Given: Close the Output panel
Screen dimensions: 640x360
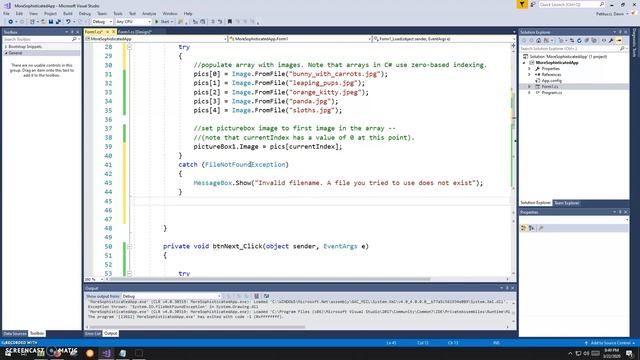Looking at the screenshot, I should click(x=513, y=288).
